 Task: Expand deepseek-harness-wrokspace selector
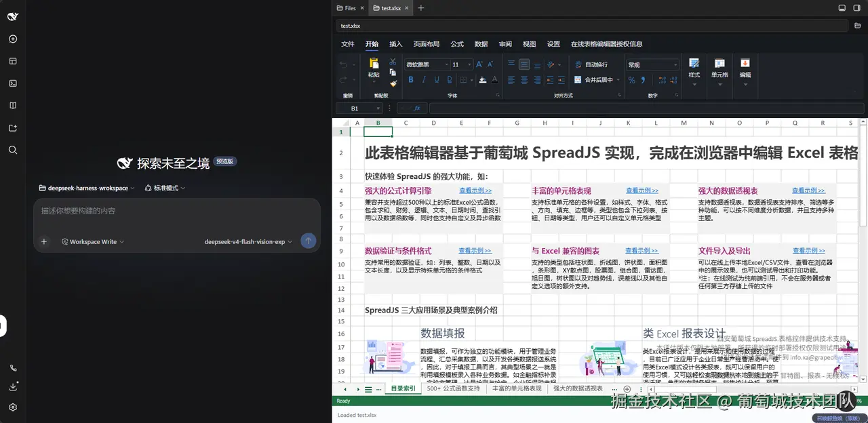tap(87, 188)
